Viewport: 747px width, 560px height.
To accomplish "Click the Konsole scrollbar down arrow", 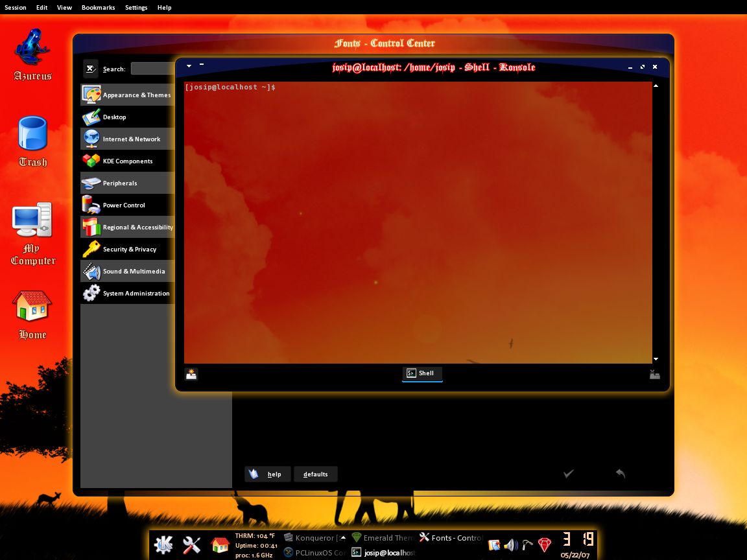I will pyautogui.click(x=656, y=359).
